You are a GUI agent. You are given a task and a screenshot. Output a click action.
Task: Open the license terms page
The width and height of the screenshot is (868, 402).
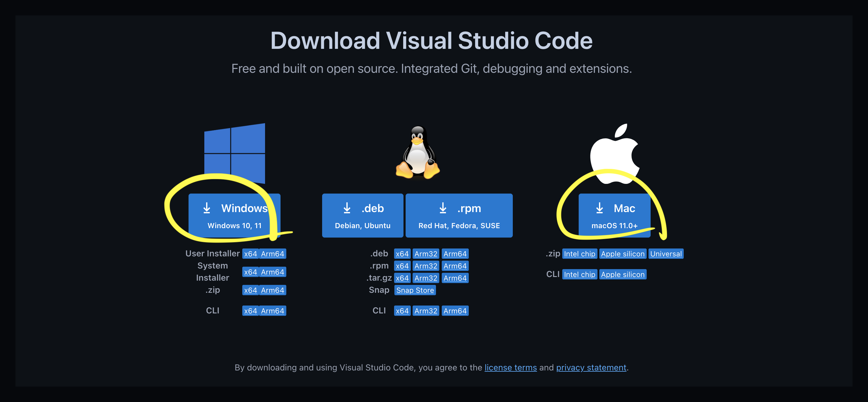[510, 367]
